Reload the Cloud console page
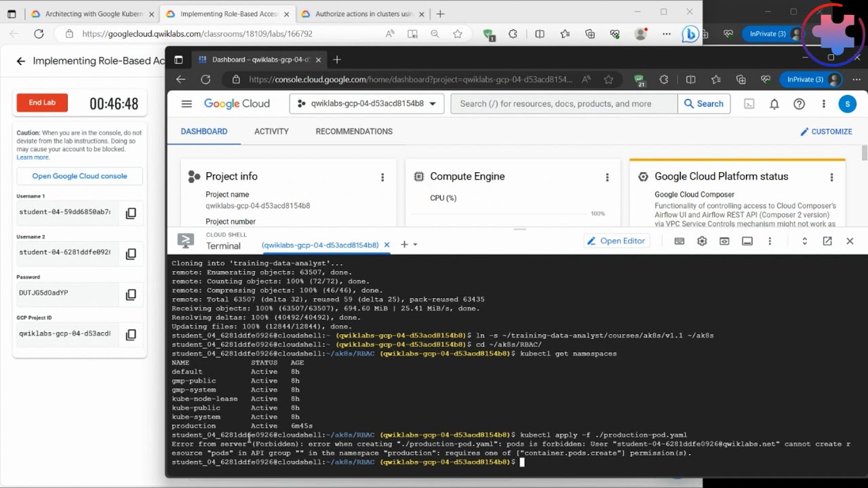Viewport: 868px width, 488px height. tap(205, 79)
